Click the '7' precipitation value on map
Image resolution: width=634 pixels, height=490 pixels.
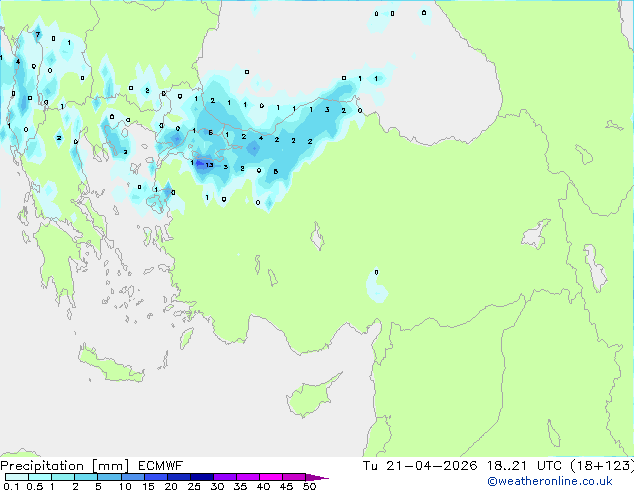click(x=38, y=35)
